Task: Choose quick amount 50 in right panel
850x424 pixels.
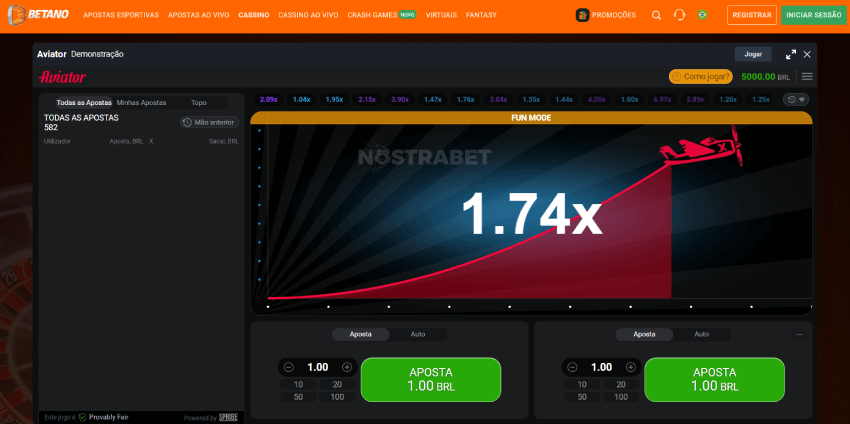Action: click(582, 397)
